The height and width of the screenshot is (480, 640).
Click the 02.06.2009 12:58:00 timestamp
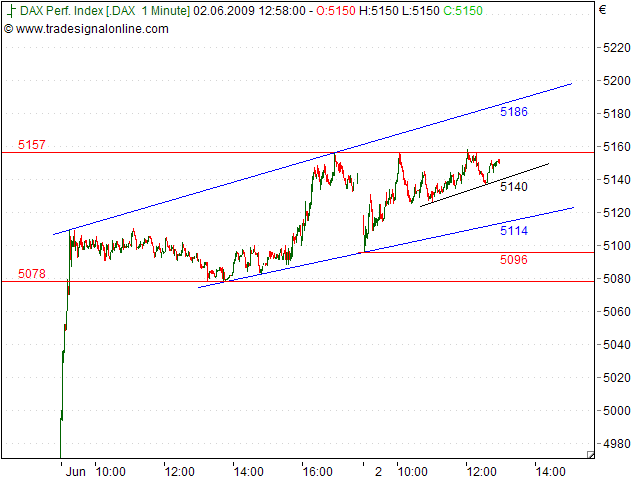[x=249, y=10]
